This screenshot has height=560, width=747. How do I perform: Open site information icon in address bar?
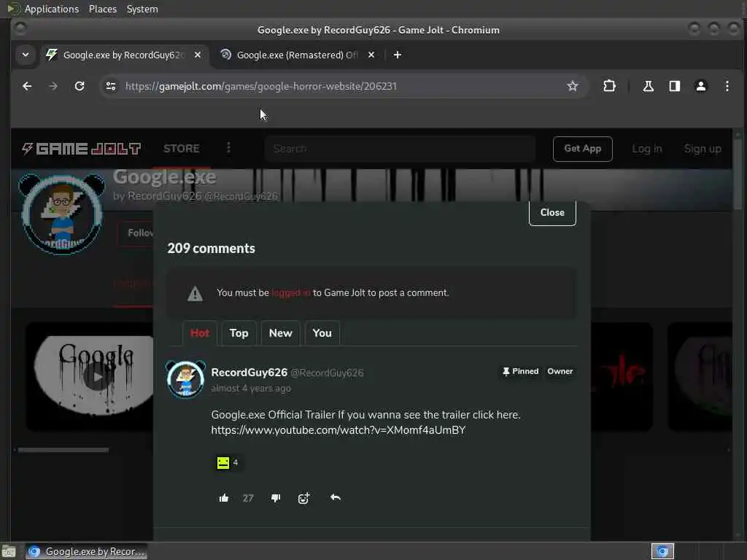tap(111, 86)
